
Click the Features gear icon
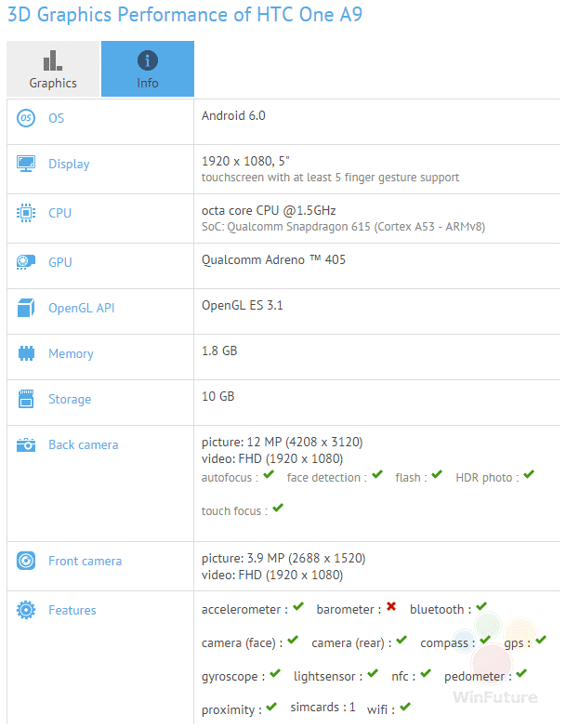(x=26, y=610)
